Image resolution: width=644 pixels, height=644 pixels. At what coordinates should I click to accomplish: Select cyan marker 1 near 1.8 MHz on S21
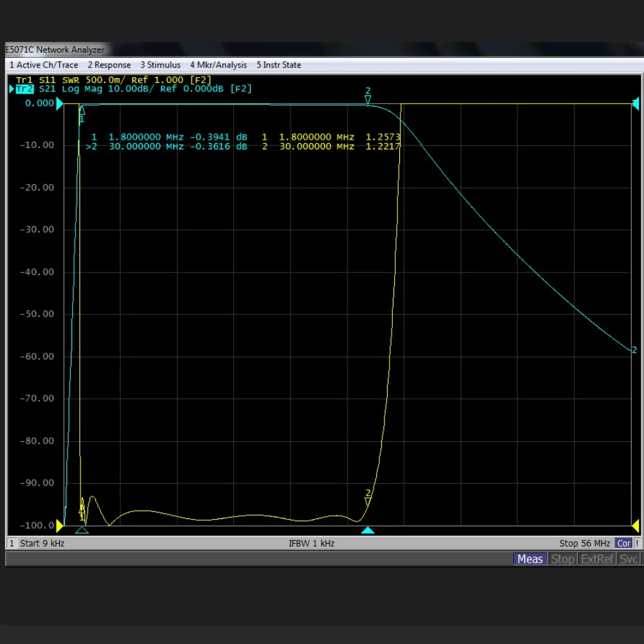click(82, 114)
